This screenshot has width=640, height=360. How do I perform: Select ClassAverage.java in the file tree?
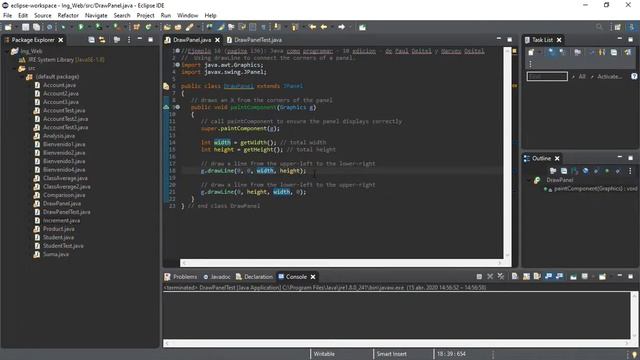point(65,178)
